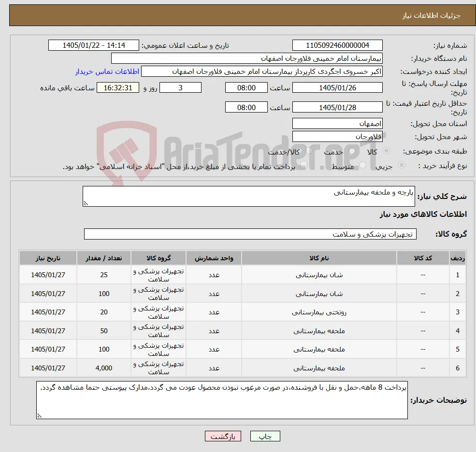Click the تاریخ نیاز column header

[x=48, y=258]
